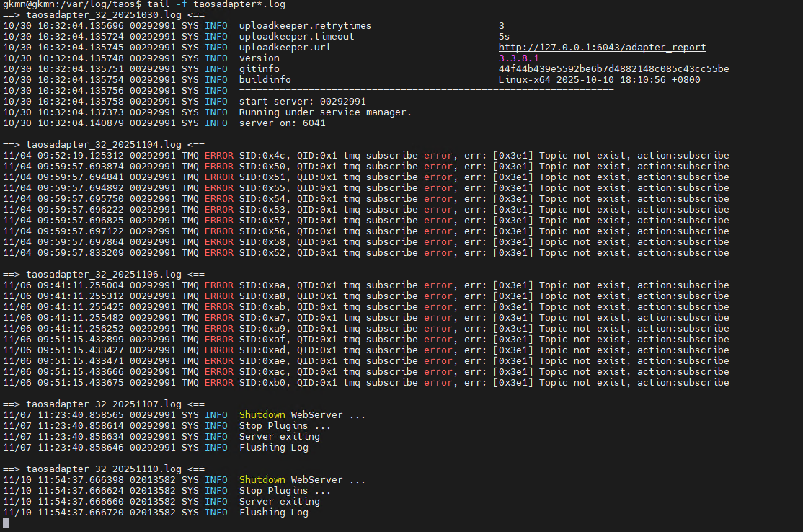The width and height of the screenshot is (803, 532).
Task: Click the 'server on: 6041' message
Action: (x=282, y=123)
